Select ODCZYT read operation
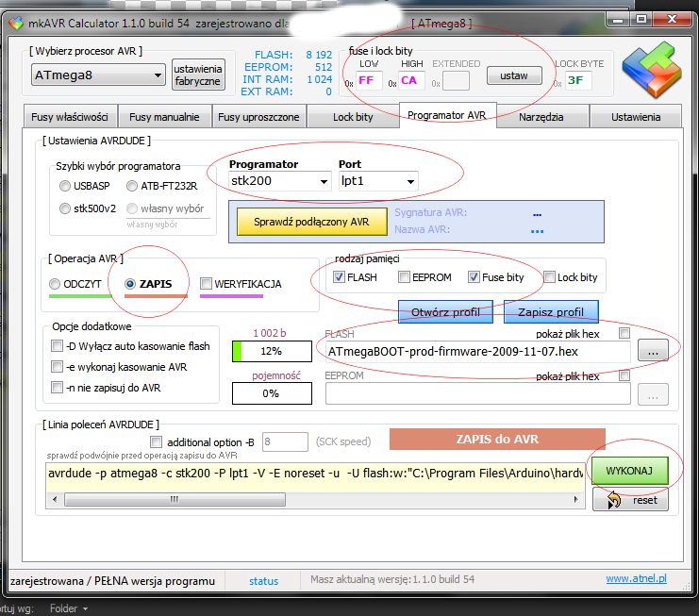 point(55,283)
